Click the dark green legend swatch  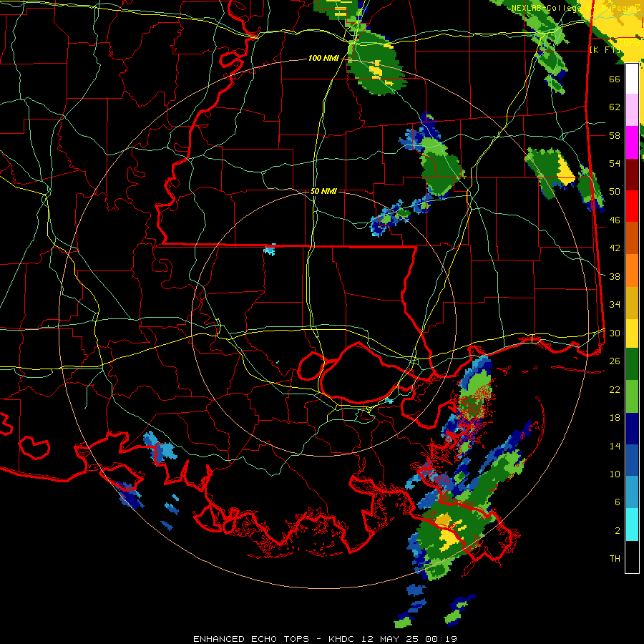(x=632, y=364)
